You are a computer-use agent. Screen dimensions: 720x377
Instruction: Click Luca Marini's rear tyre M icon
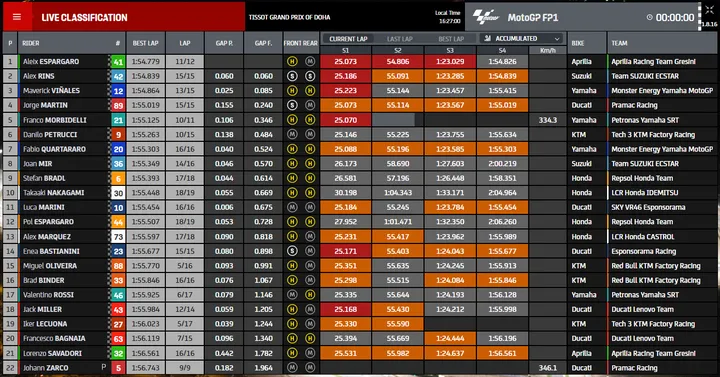pos(310,207)
